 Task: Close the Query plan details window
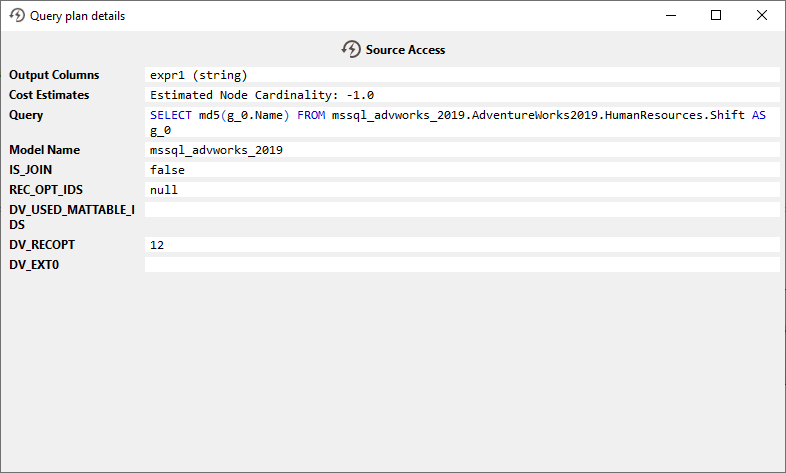tap(762, 16)
